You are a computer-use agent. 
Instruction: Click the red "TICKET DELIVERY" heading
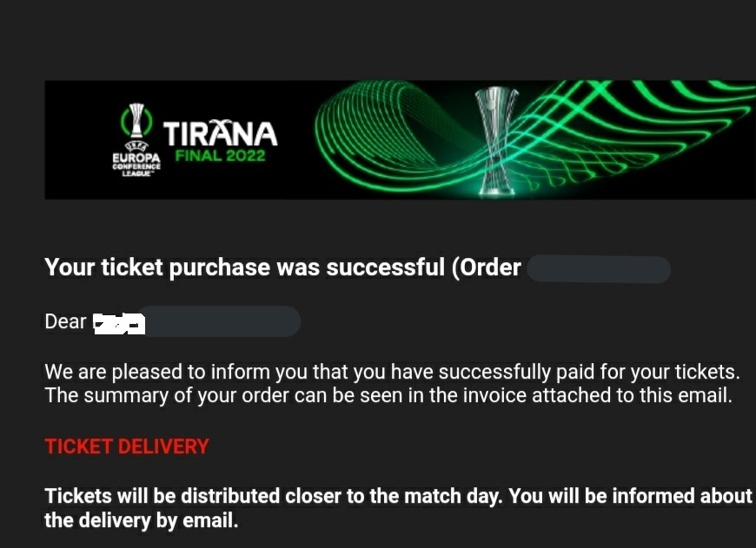click(127, 446)
